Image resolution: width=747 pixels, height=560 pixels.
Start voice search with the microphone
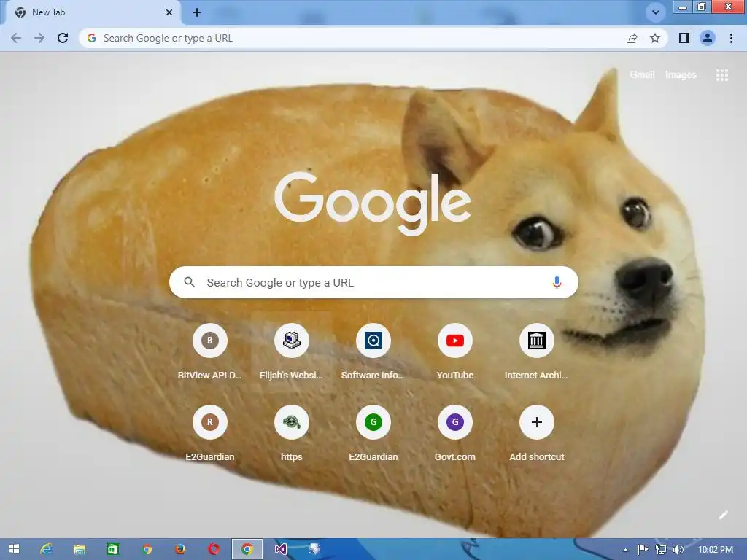[x=557, y=282]
